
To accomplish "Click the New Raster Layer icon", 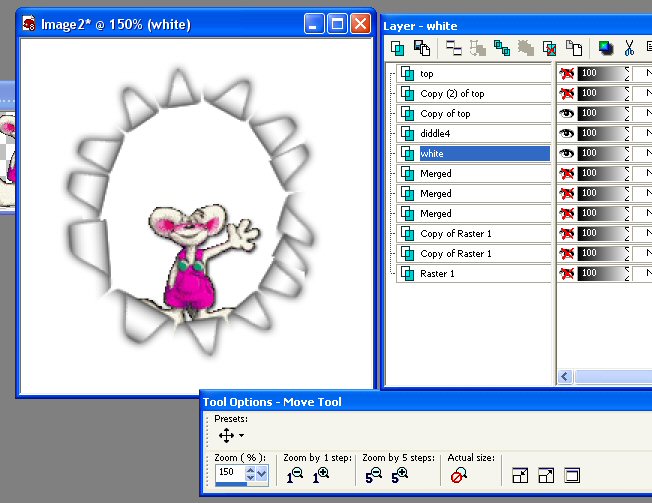I will pyautogui.click(x=398, y=48).
